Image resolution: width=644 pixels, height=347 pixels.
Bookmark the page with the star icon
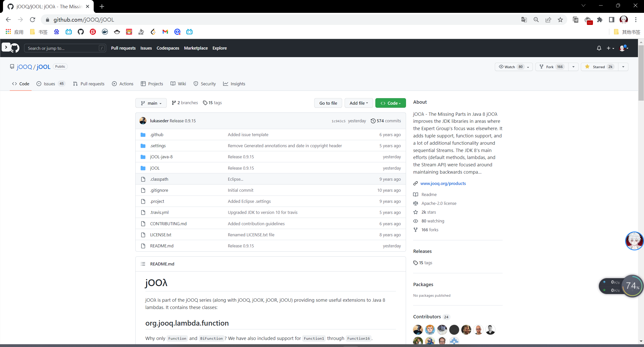[560, 20]
